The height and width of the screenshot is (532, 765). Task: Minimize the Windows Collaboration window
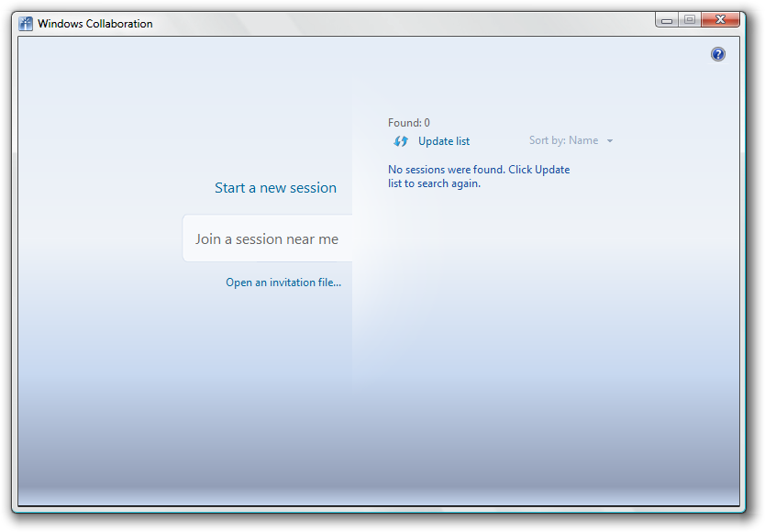pyautogui.click(x=667, y=20)
